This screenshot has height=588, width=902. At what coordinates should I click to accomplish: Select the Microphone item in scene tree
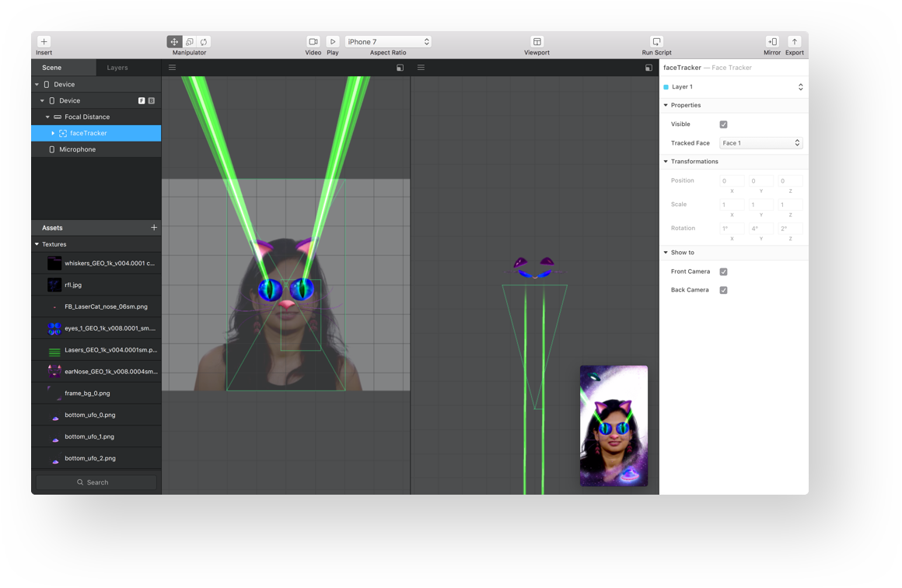[x=77, y=149]
